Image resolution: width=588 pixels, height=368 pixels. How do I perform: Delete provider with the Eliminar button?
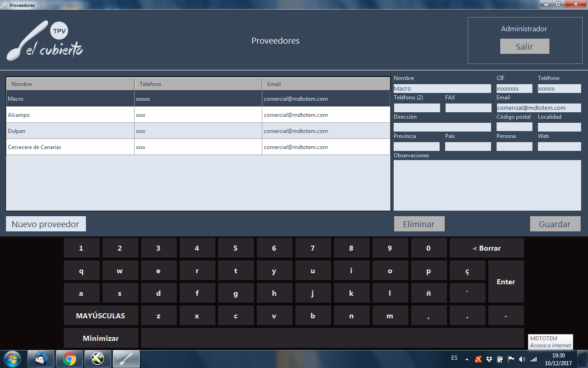(x=419, y=224)
